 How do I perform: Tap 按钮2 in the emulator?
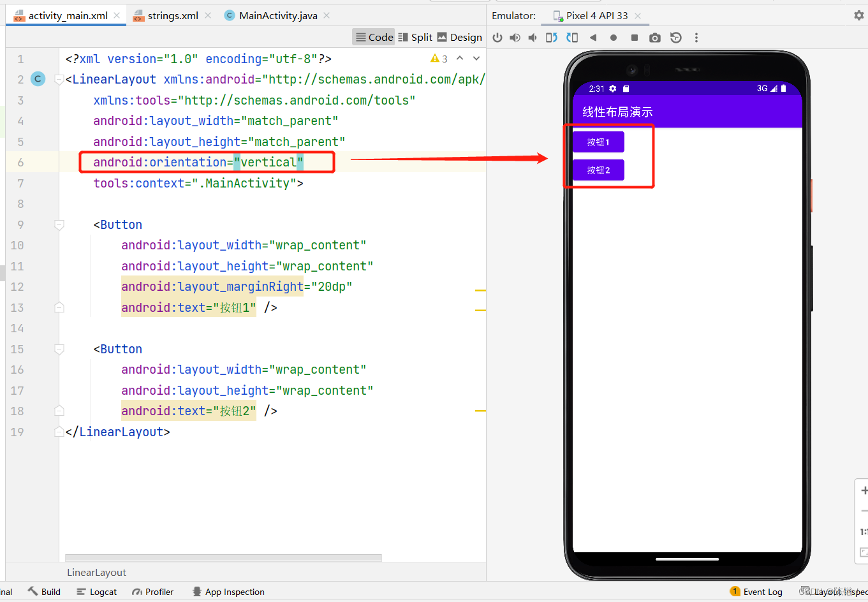(598, 170)
